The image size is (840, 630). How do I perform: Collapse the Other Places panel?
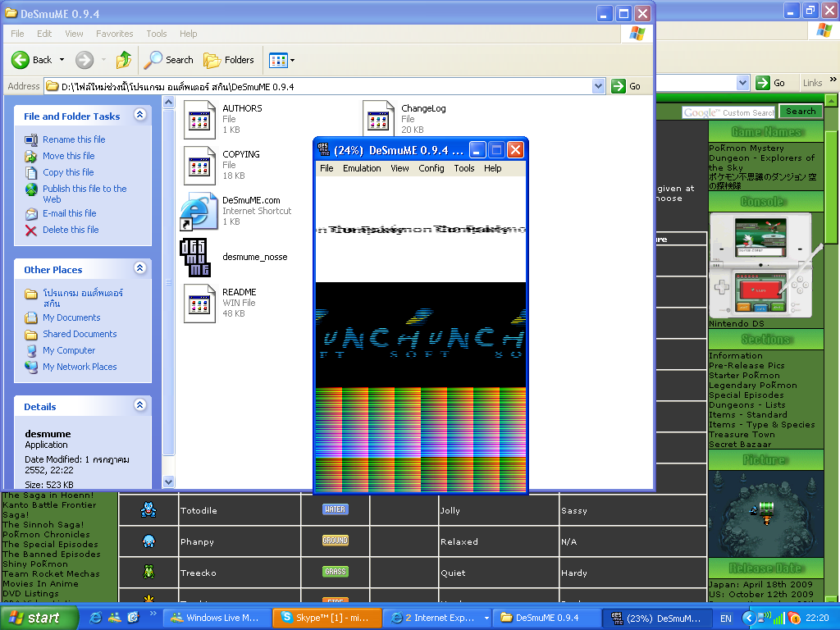pos(139,268)
